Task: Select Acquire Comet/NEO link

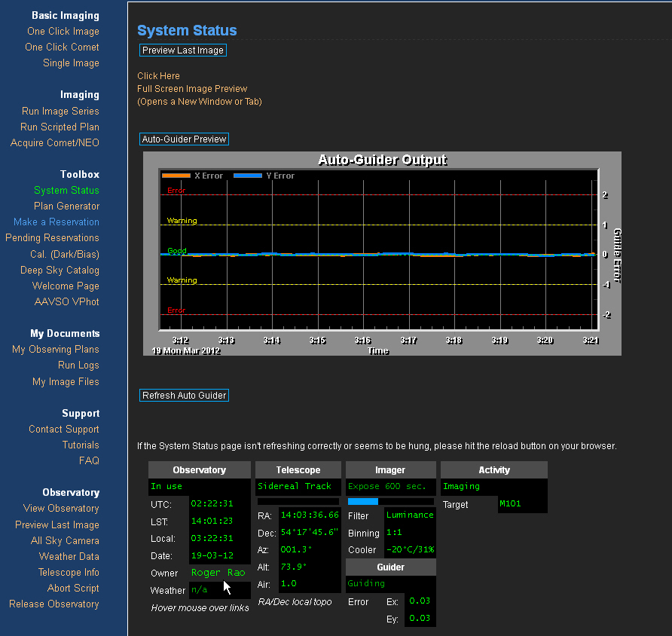Action: [55, 142]
